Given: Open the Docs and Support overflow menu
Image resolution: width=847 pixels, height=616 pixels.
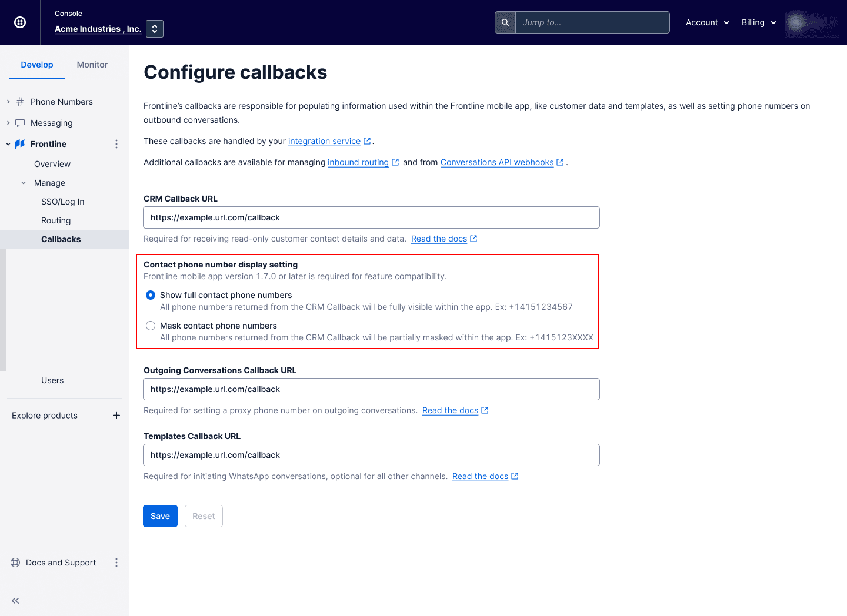Looking at the screenshot, I should [116, 563].
